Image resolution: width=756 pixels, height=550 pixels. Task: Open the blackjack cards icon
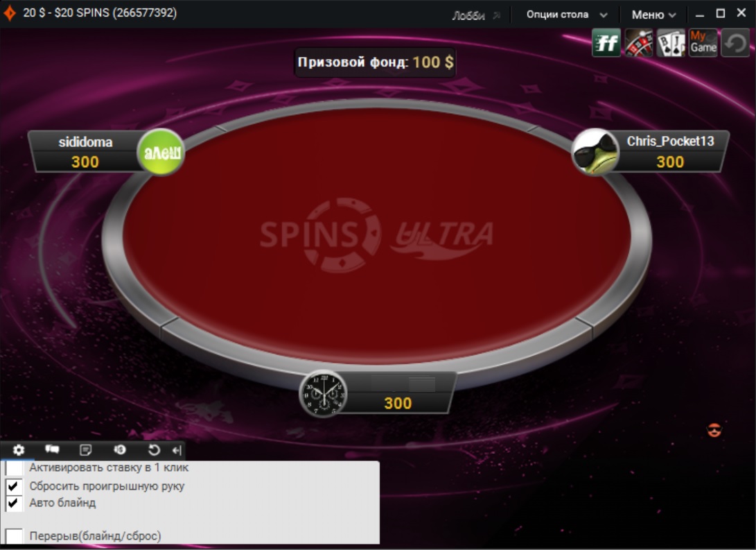tap(671, 43)
